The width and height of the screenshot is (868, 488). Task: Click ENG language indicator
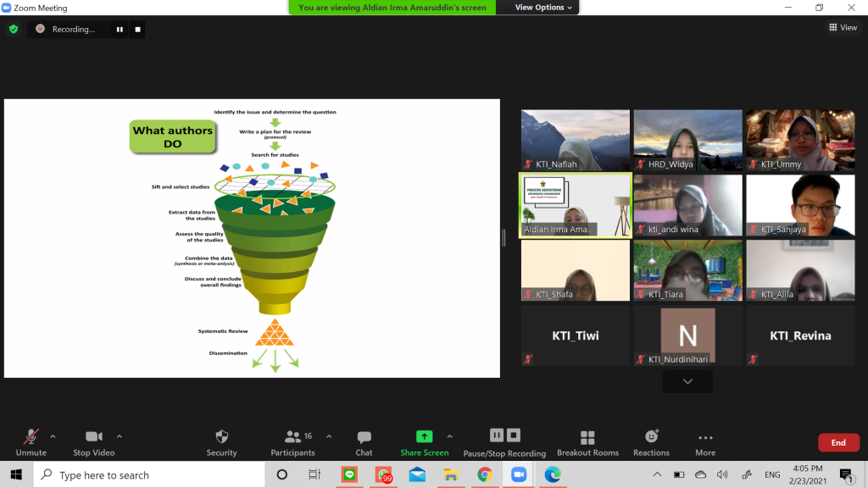tap(772, 474)
